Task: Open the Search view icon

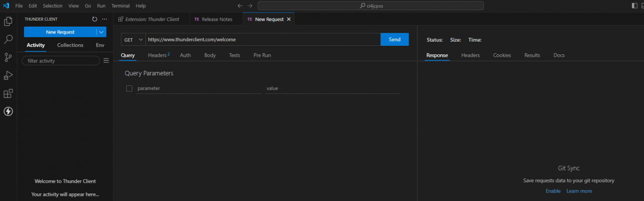Action: tap(8, 39)
